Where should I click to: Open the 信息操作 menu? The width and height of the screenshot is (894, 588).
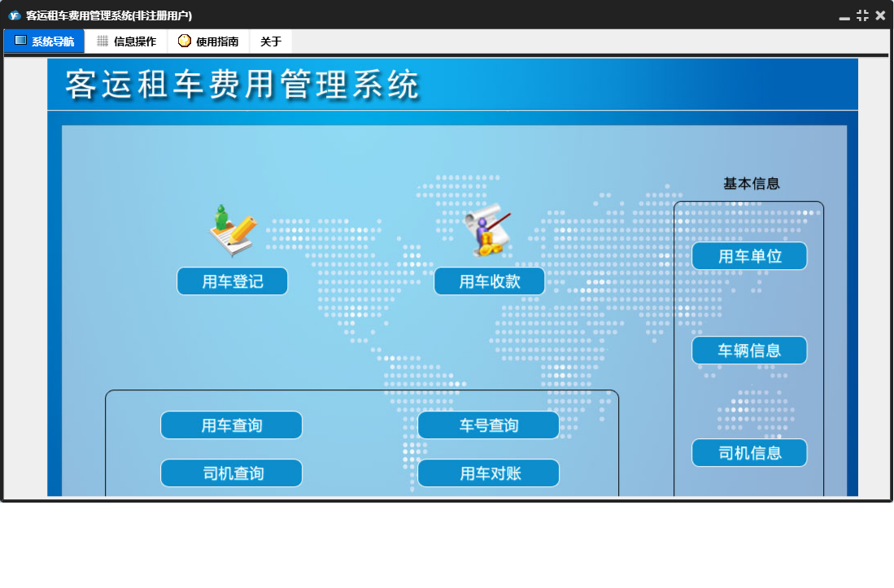point(127,41)
